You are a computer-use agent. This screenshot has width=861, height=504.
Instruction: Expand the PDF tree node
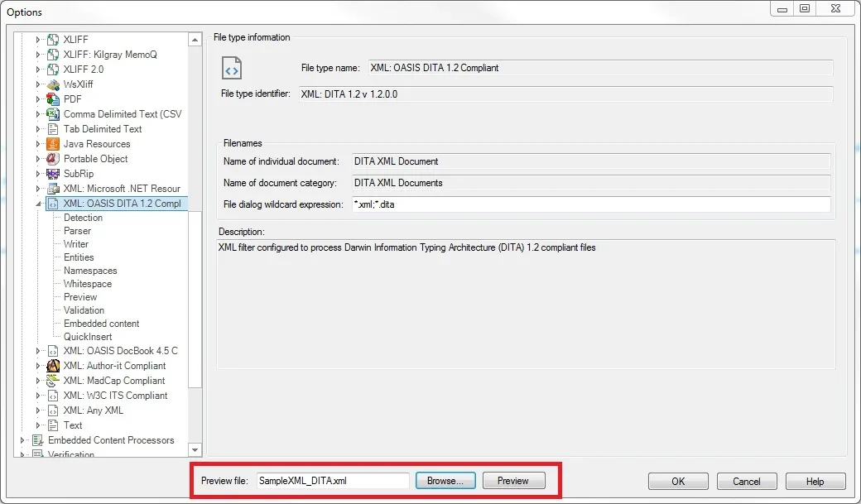coord(38,98)
